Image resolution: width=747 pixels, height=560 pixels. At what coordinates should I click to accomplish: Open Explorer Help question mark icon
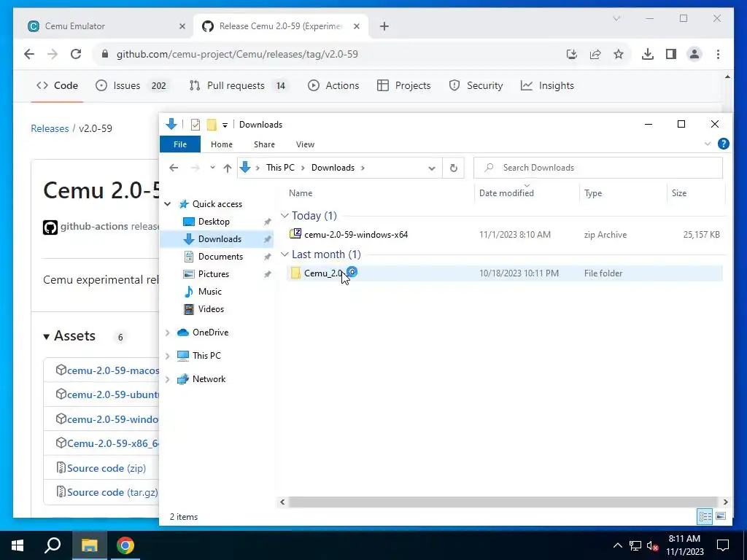[723, 144]
